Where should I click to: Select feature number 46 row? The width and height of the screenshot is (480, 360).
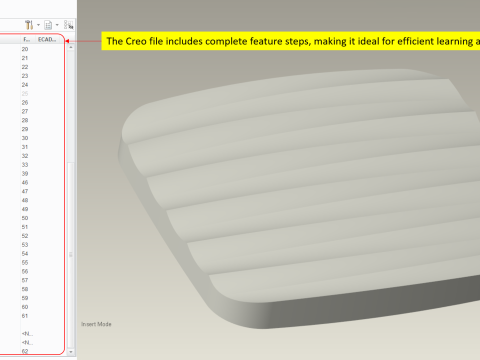[25, 182]
